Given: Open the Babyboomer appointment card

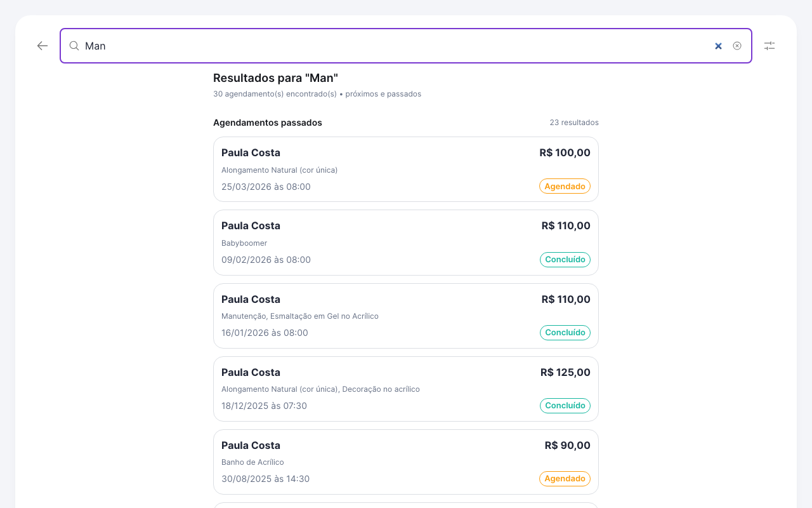Looking at the screenshot, I should 406,243.
